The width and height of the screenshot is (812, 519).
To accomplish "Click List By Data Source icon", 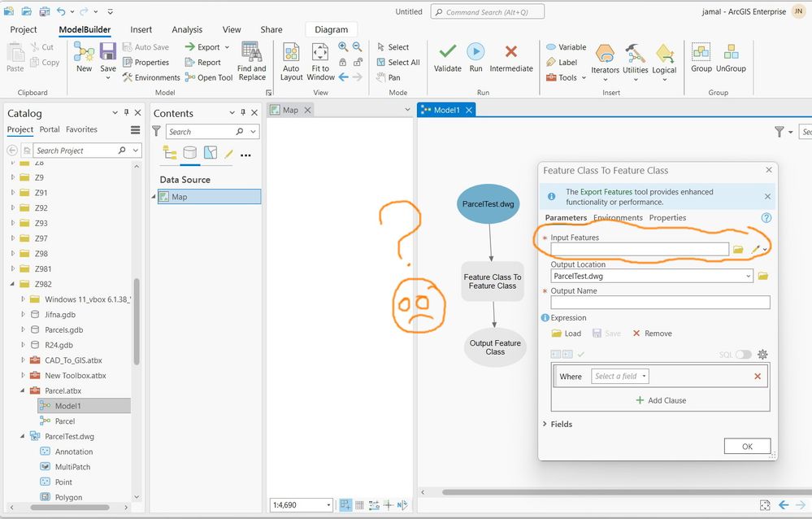I will click(x=190, y=152).
